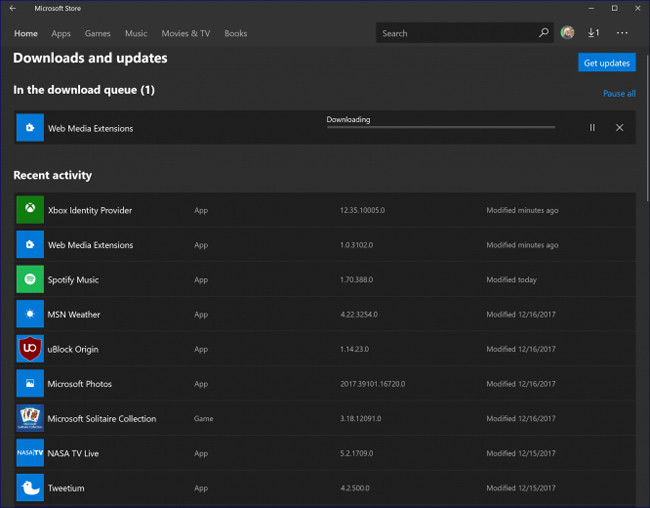Click the Tweetium bird icon

(30, 488)
